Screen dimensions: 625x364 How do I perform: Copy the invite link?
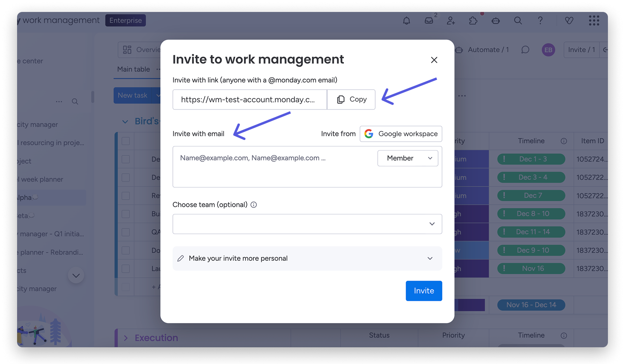pos(351,99)
